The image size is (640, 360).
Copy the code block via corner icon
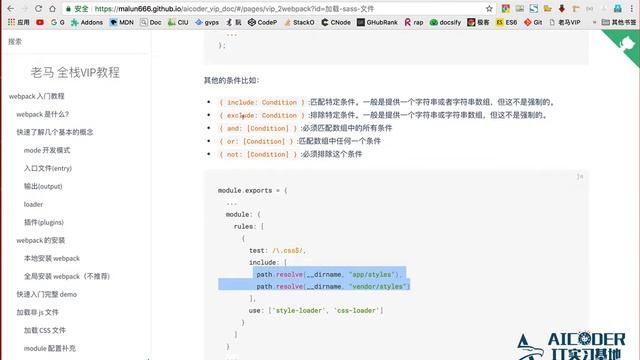tap(580, 176)
